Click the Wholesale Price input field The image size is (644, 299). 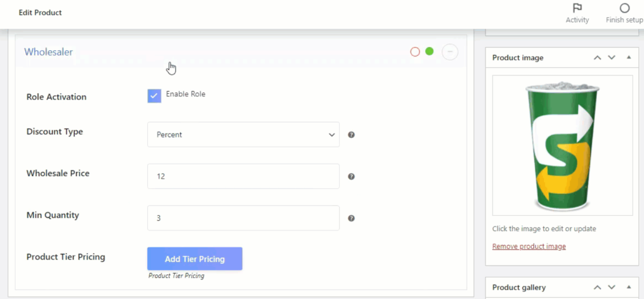[x=243, y=176]
